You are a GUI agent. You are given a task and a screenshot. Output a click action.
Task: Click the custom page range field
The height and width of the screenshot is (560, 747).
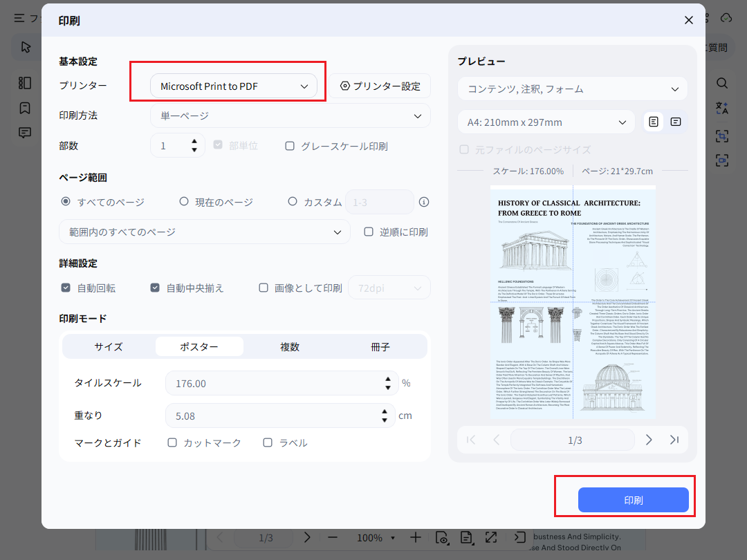click(379, 203)
